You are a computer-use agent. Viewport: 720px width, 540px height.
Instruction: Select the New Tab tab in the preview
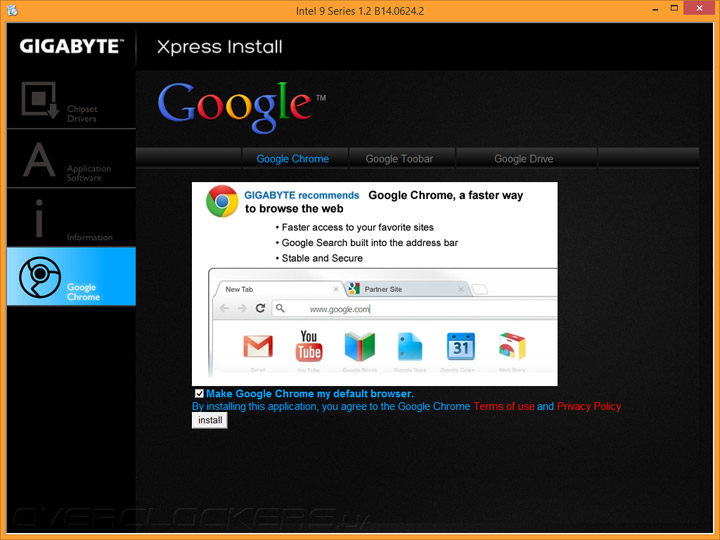point(279,289)
